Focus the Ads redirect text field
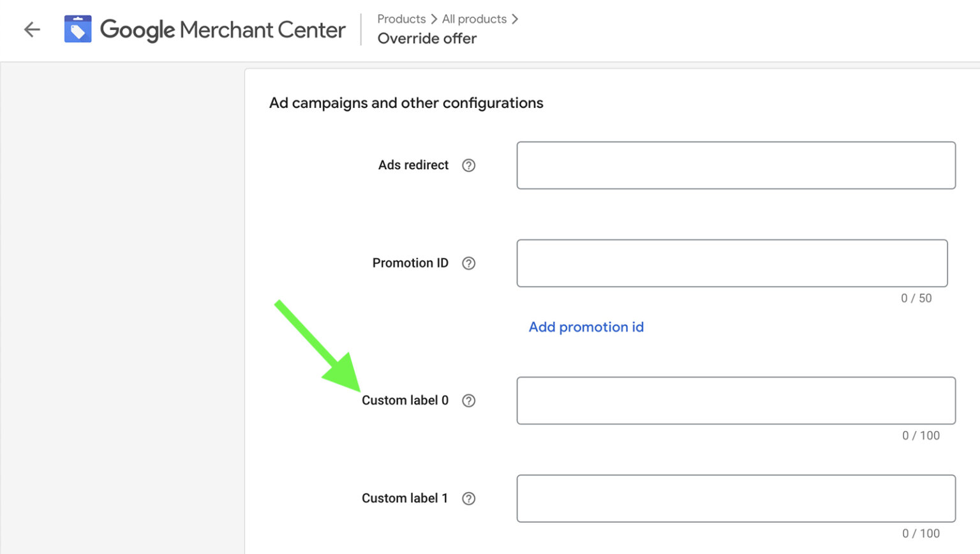The image size is (980, 554). coord(736,165)
